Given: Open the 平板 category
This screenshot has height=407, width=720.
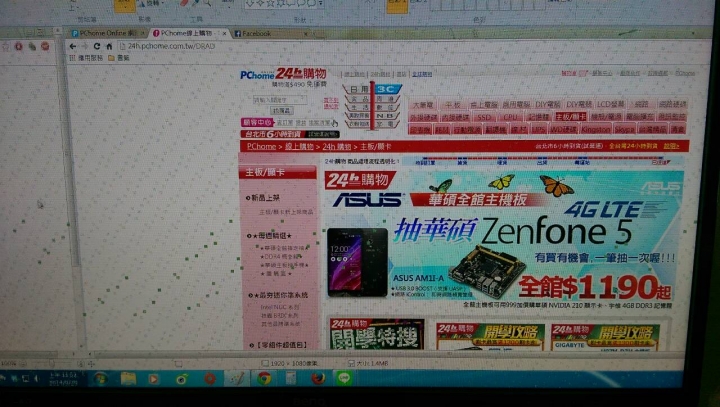Looking at the screenshot, I should coord(452,105).
